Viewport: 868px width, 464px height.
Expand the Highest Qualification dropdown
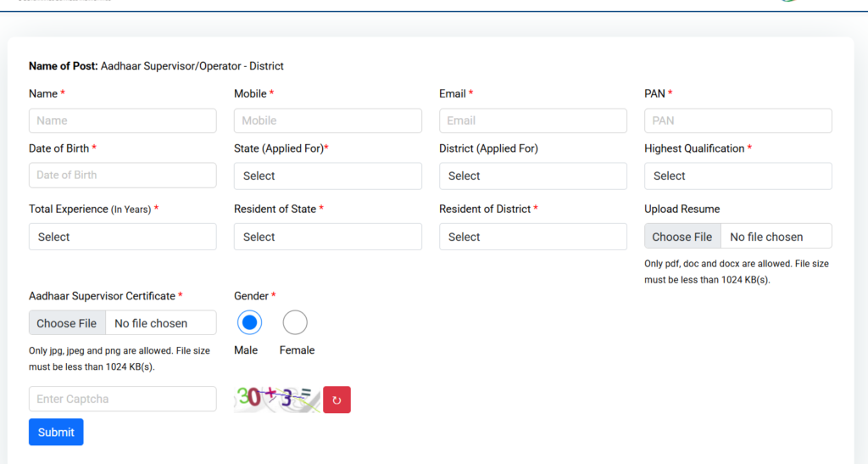pyautogui.click(x=738, y=176)
